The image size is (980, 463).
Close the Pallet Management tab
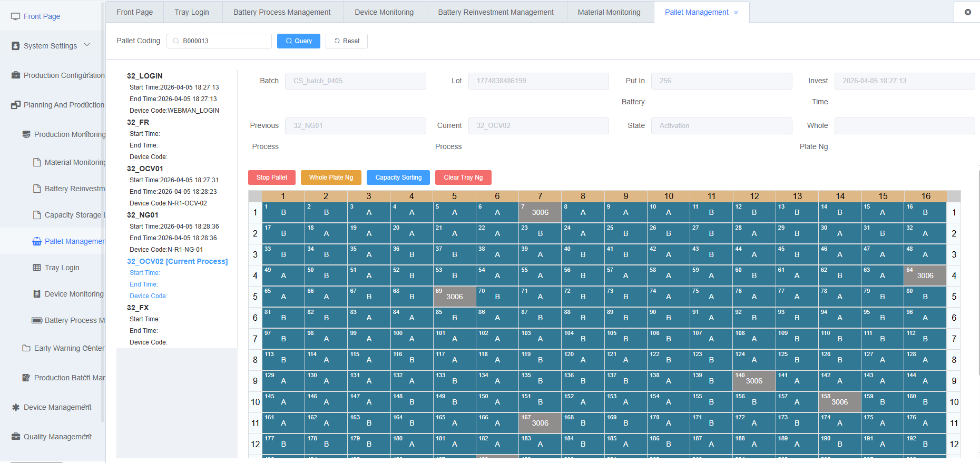click(736, 13)
